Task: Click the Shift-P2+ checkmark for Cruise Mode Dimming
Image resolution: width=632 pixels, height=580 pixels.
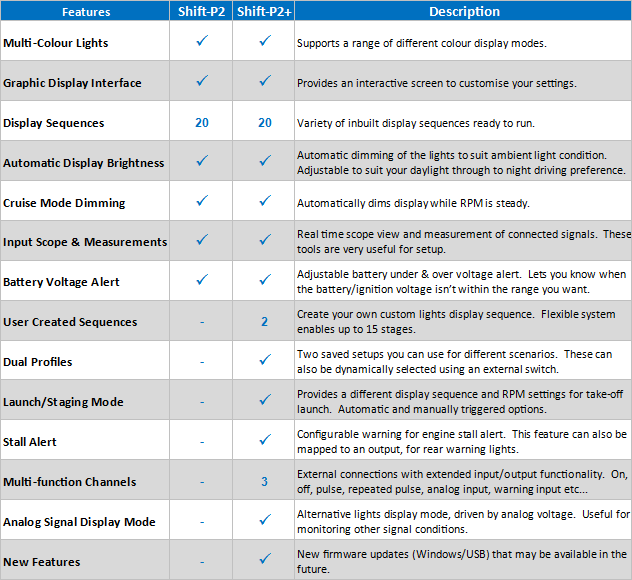Action: 265,201
